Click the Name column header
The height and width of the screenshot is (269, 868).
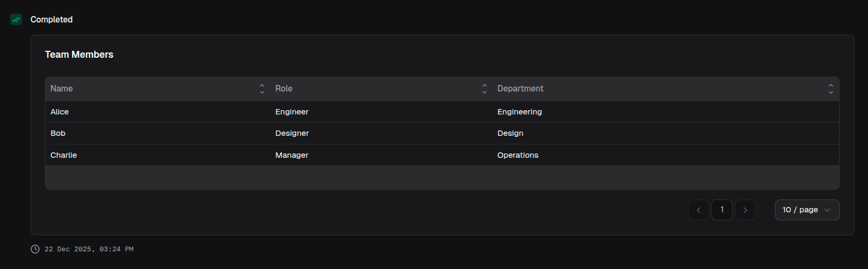(61, 89)
